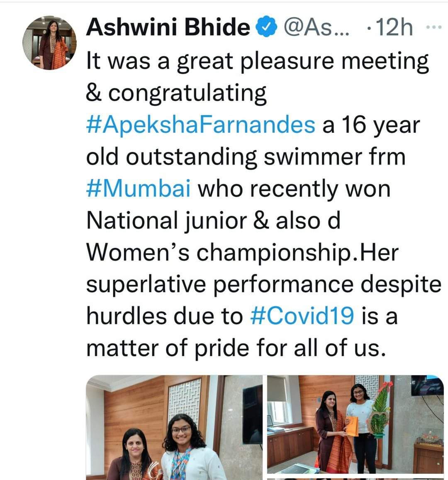Click the "National junior & also d" line
Image resolution: width=448 pixels, height=480 pixels.
(x=213, y=221)
